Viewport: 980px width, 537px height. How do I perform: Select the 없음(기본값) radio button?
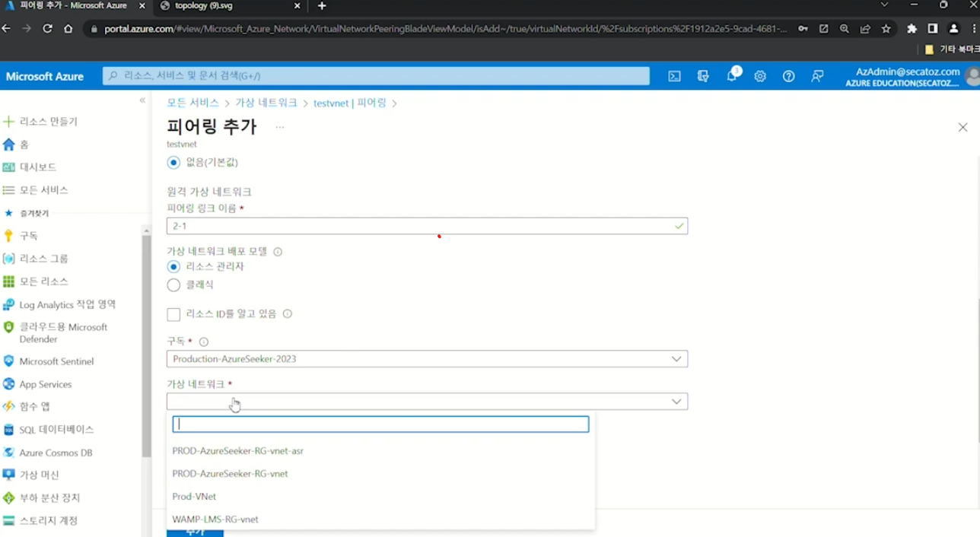173,162
